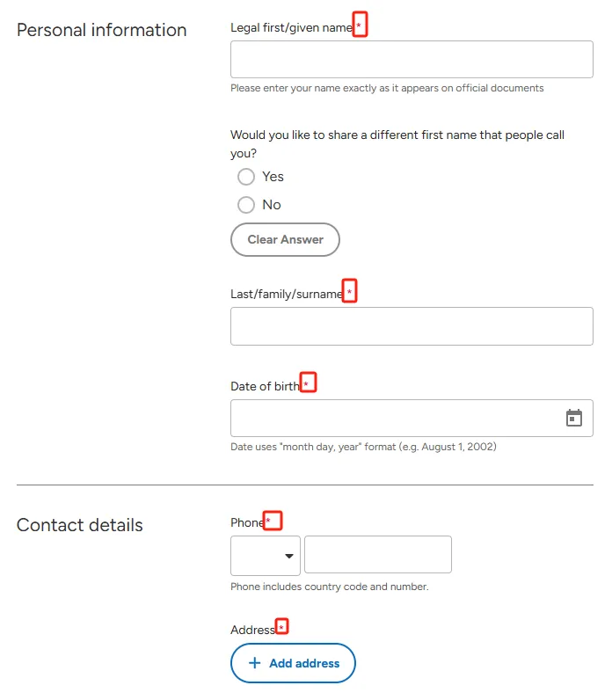This screenshot has width=612, height=700.
Task: Choose No for the different first name question
Action: click(x=246, y=205)
